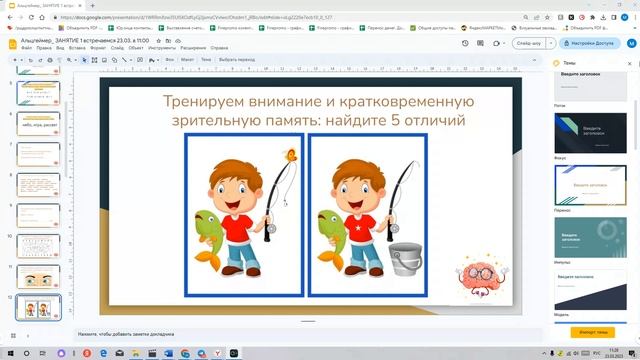The image size is (640, 360).
Task: Open the Вставка menu
Action: [x=77, y=48]
